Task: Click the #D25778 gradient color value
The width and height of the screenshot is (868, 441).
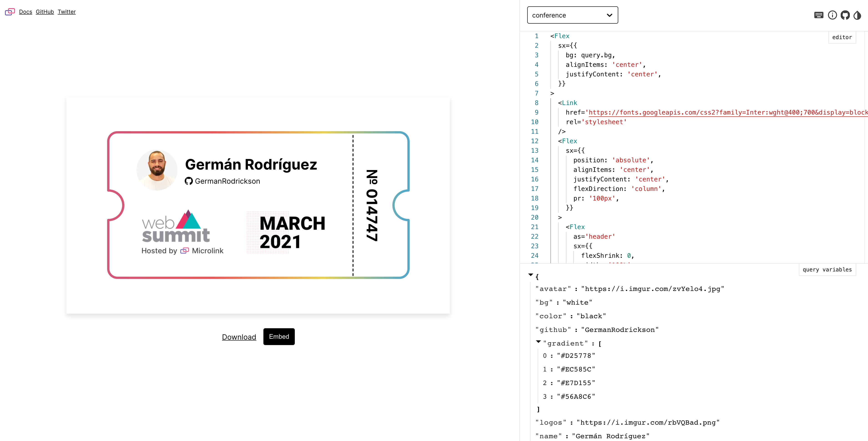Action: point(576,356)
